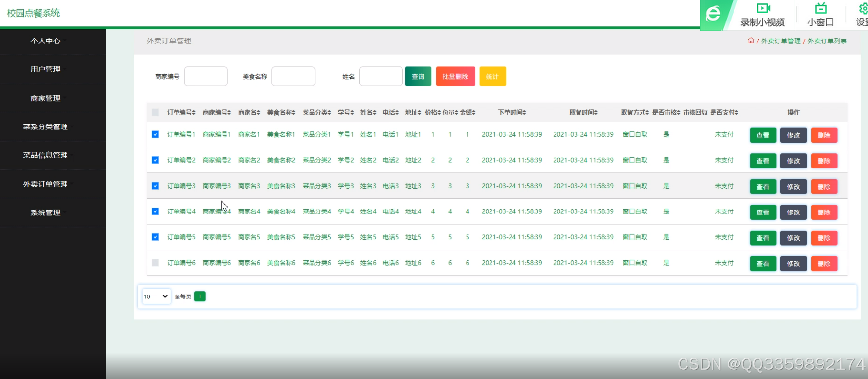868x379 pixels.
Task: Click 菜品分类5 cell text
Action: (317, 237)
